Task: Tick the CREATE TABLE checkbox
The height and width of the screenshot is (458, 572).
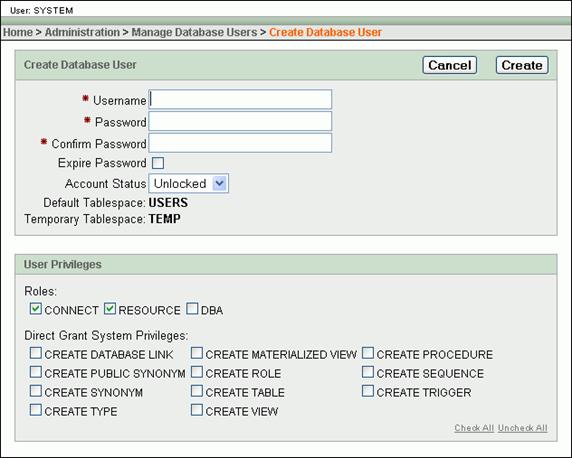Action: pyautogui.click(x=197, y=391)
